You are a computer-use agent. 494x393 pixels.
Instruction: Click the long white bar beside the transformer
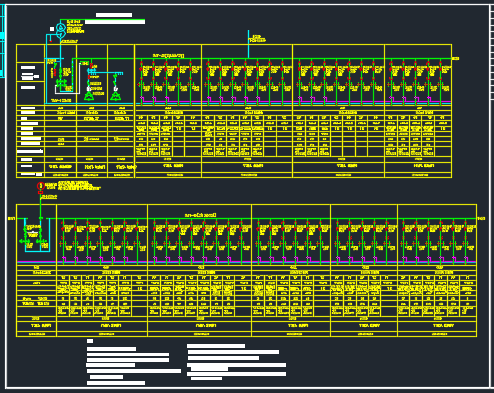coord(115,22)
